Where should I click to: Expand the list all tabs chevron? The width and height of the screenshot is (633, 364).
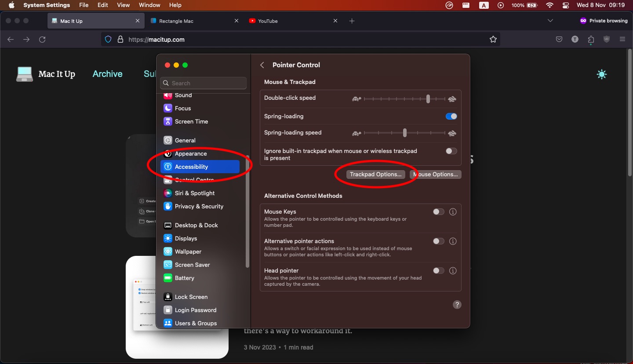(550, 21)
